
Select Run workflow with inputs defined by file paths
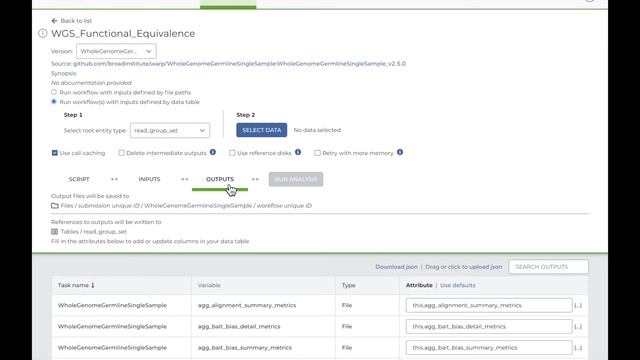[x=54, y=92]
